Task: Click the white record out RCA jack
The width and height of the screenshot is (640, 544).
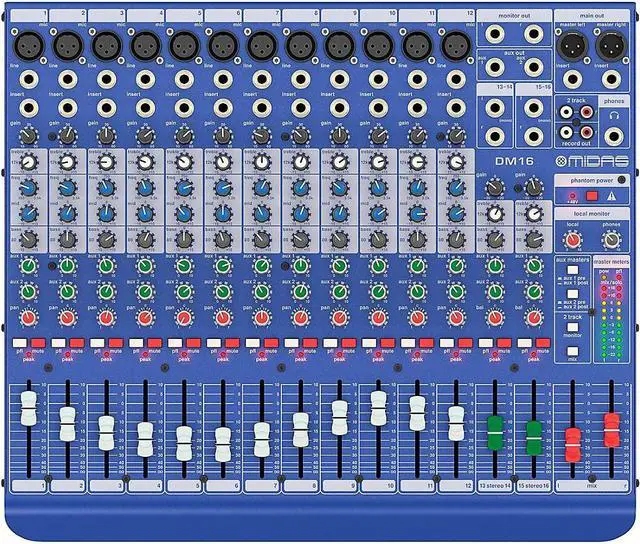Action: coord(566,132)
